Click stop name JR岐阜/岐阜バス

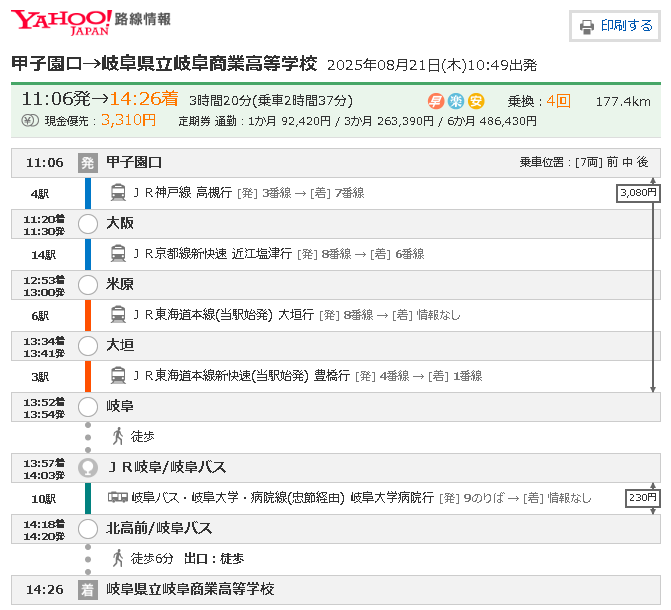click(x=166, y=467)
